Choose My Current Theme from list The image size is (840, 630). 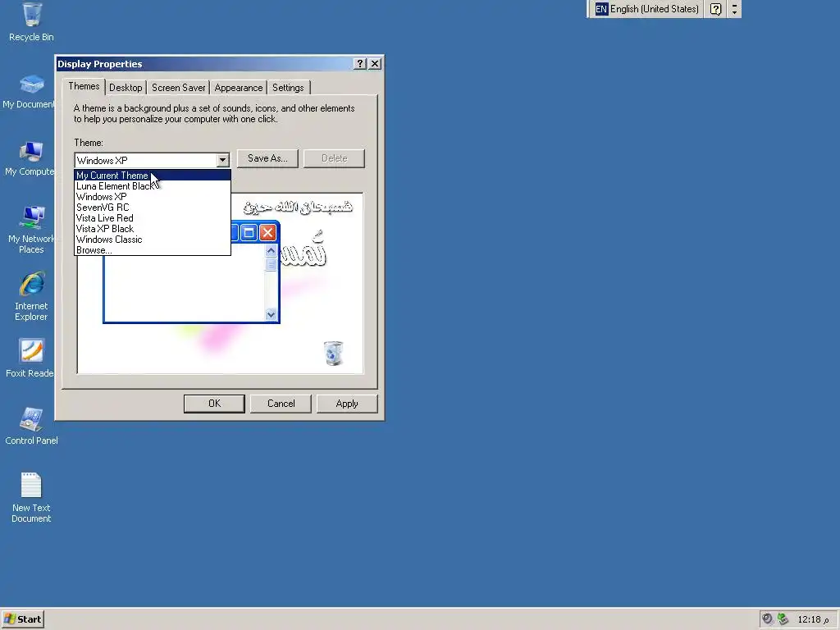(153, 176)
